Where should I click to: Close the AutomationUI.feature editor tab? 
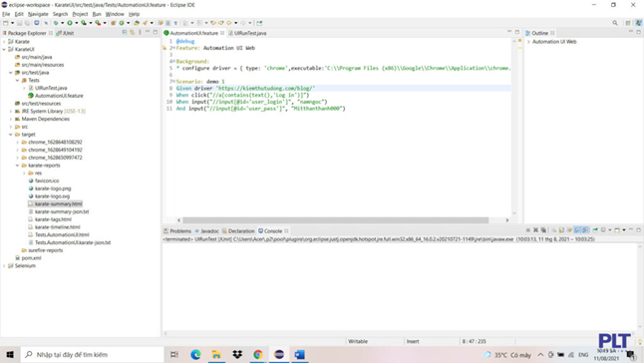coord(222,33)
